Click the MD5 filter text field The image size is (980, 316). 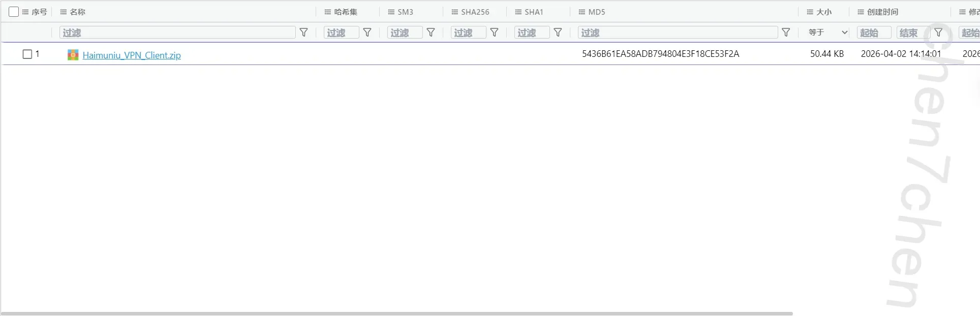(677, 33)
